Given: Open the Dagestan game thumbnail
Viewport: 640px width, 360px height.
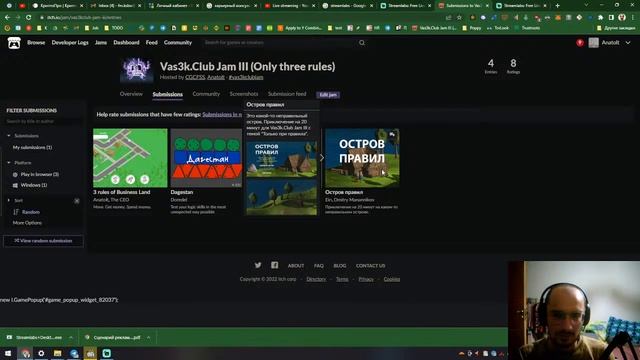Looking at the screenshot, I should pyautogui.click(x=206, y=158).
